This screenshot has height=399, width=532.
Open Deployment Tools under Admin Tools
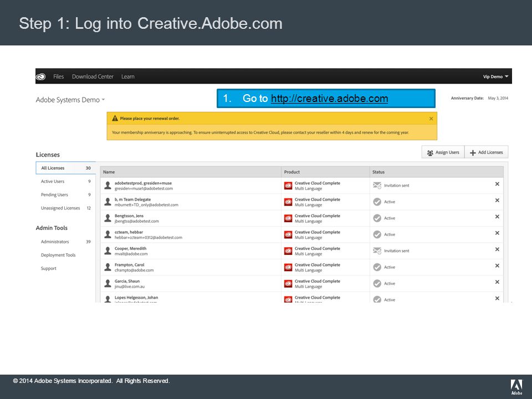[58, 255]
